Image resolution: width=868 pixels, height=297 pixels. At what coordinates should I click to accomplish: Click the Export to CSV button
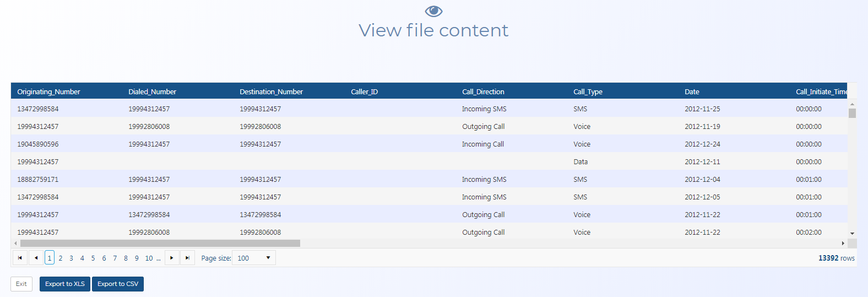pyautogui.click(x=118, y=284)
